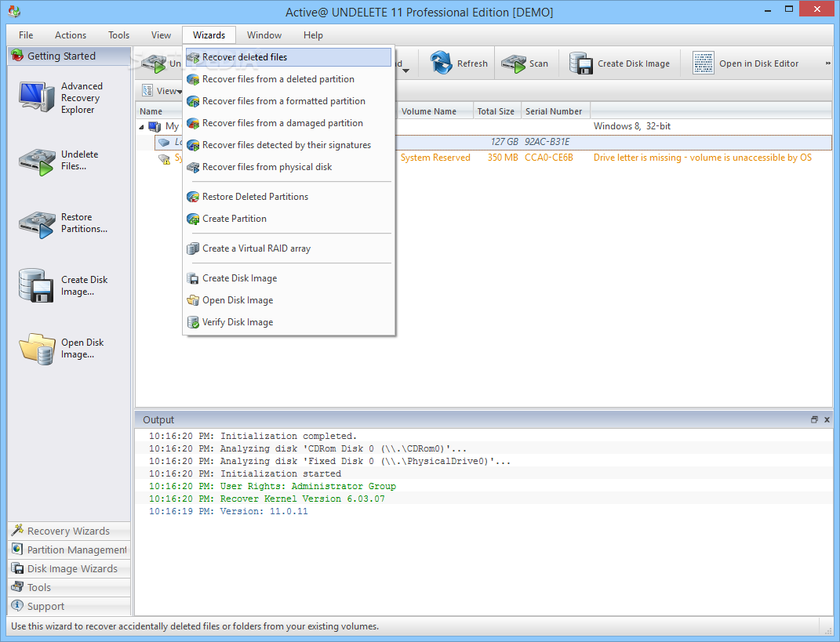The width and height of the screenshot is (840, 642).
Task: Click the application icon in title bar
Action: [x=14, y=11]
